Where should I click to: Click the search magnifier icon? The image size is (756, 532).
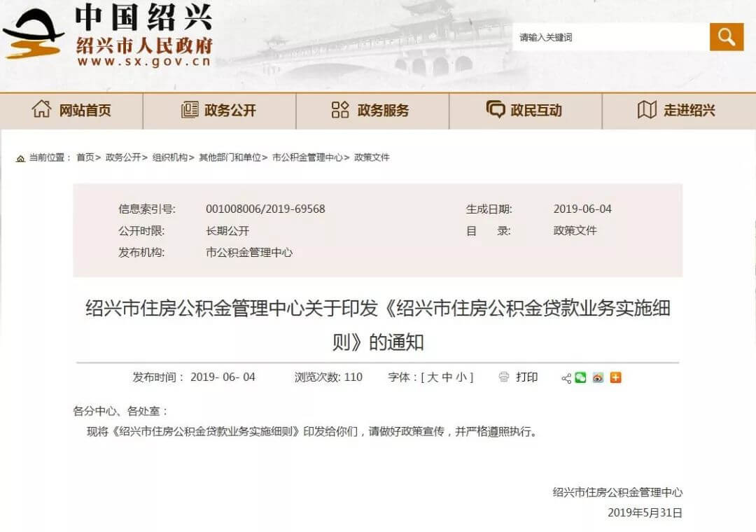click(726, 36)
